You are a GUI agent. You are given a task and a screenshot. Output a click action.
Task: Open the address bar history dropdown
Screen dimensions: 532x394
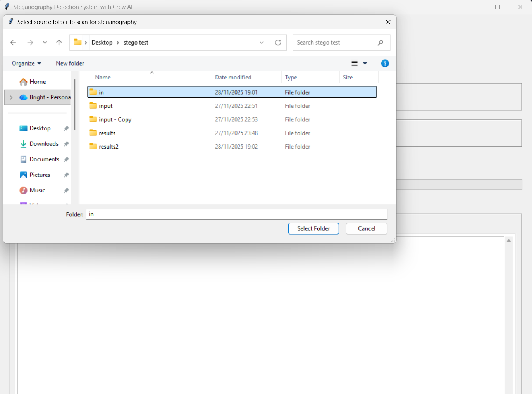(x=262, y=43)
